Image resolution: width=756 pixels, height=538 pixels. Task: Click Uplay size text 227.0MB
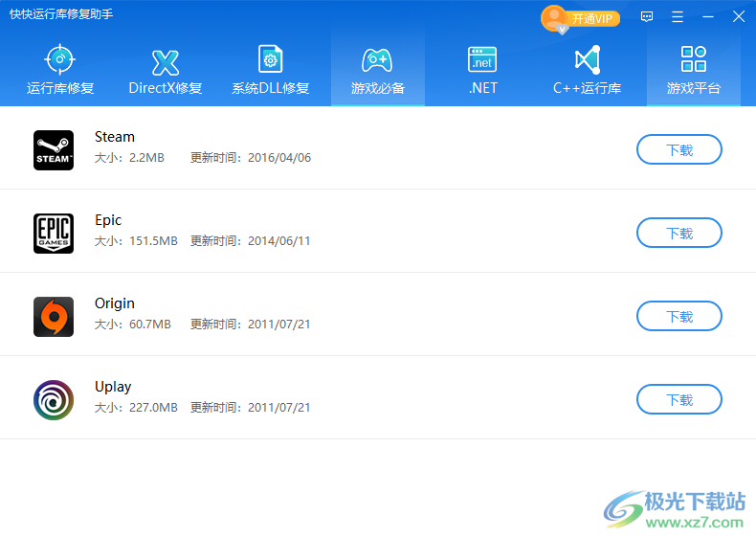(x=153, y=408)
